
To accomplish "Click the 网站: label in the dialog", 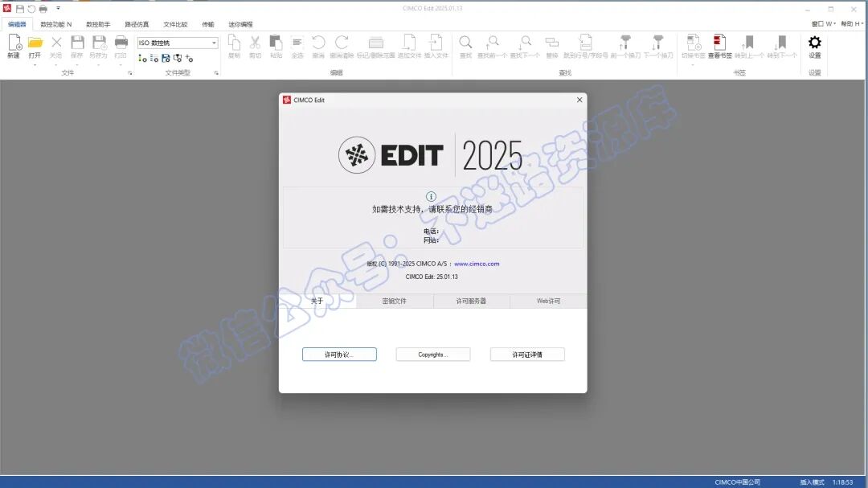I will pos(432,240).
